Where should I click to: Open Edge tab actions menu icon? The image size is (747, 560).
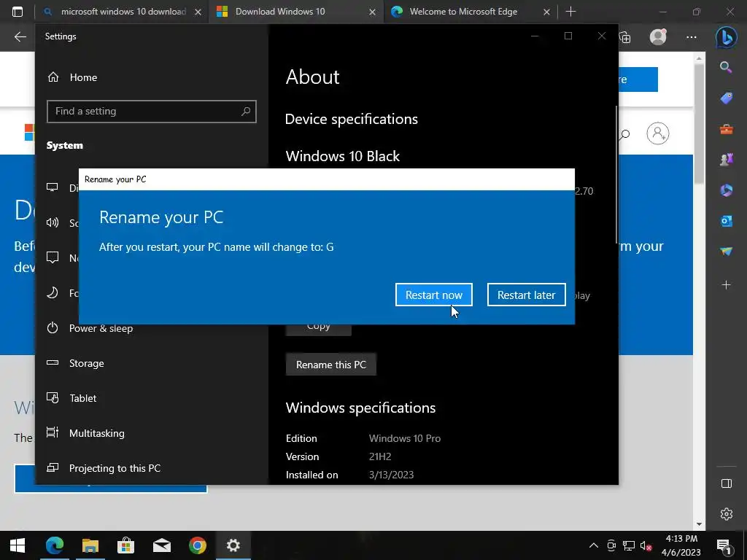(18, 12)
